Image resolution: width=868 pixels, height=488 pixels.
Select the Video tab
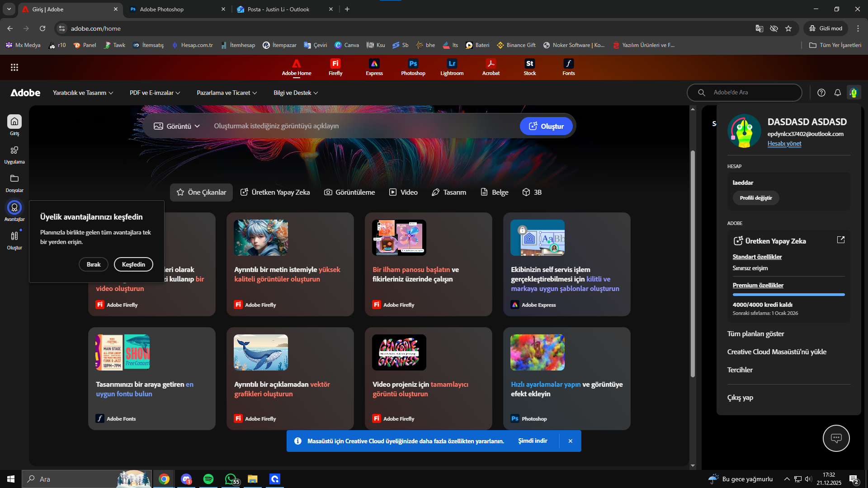click(x=403, y=192)
